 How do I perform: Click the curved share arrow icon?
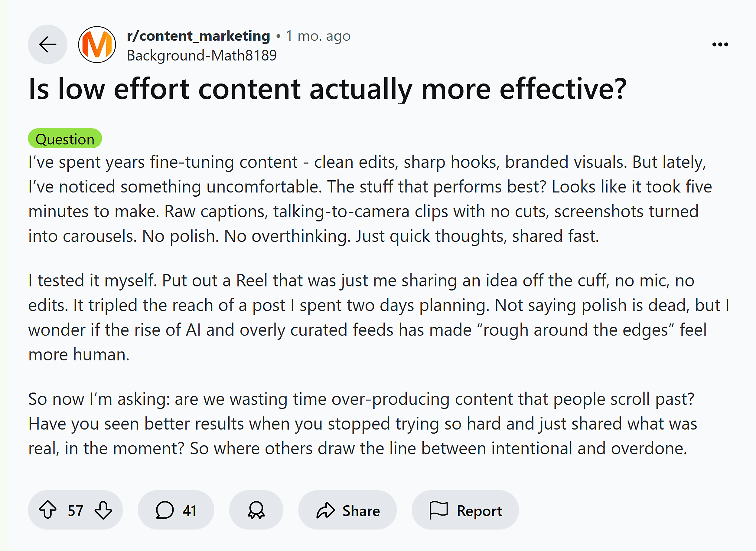[x=326, y=510]
